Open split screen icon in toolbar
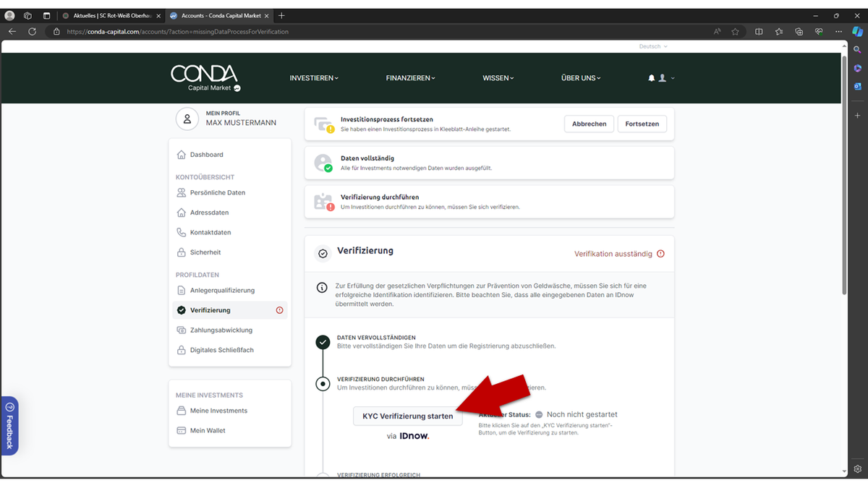The image size is (868, 488). click(x=759, y=32)
